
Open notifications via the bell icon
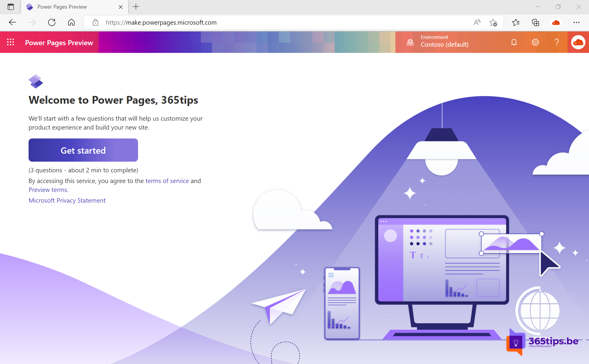(514, 42)
